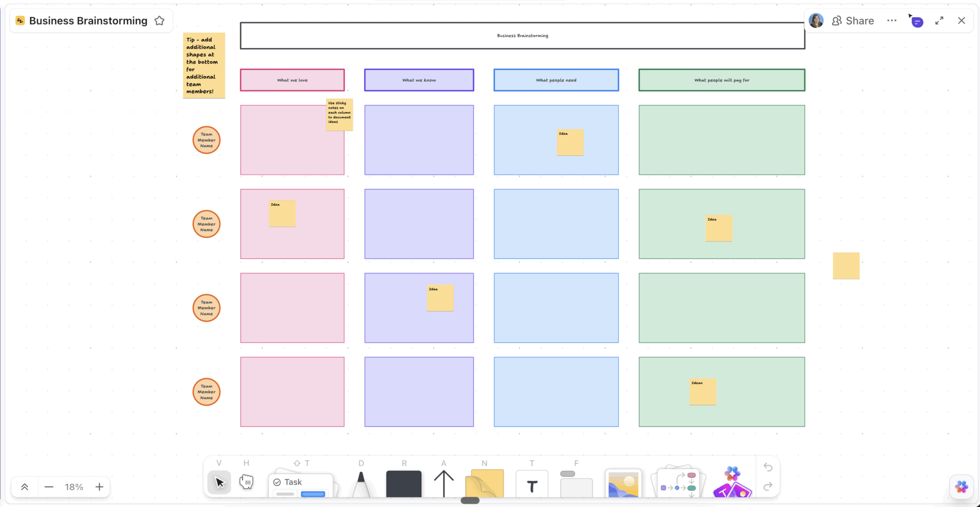The width and height of the screenshot is (980, 507).
Task: Open the ClickUp AI button in the bottom corner
Action: click(962, 487)
